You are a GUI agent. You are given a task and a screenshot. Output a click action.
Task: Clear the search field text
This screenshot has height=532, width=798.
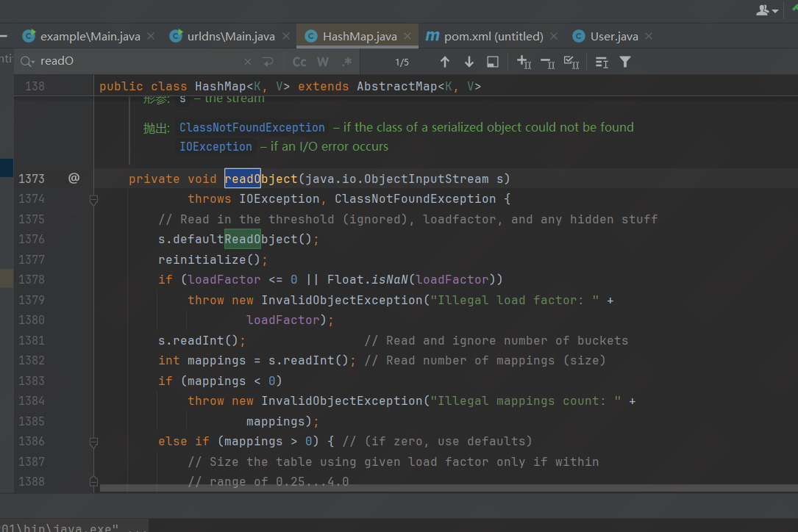[x=248, y=62]
